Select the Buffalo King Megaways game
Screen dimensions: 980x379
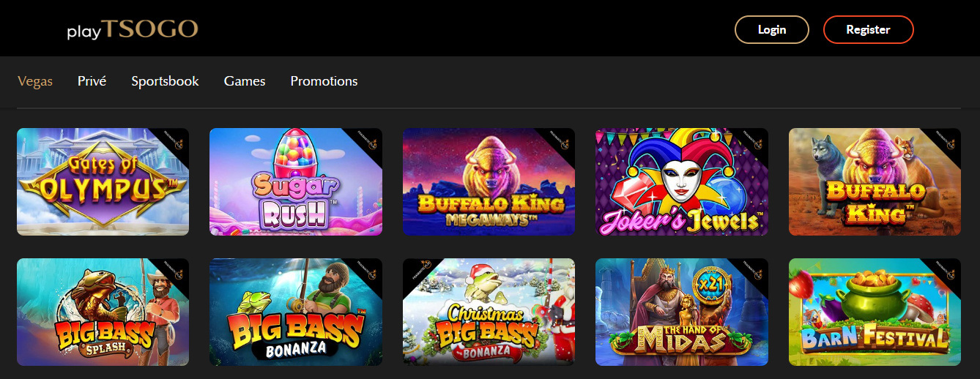pos(489,182)
